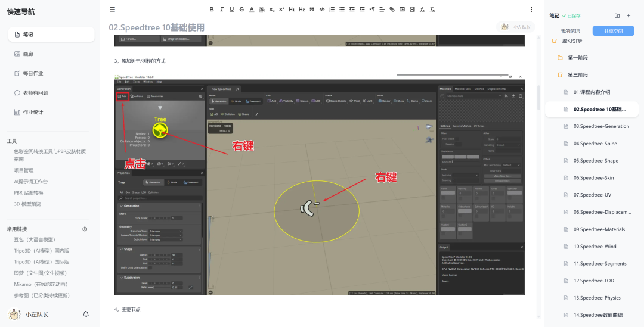Viewport: 644px width, 327px height.
Task: Open the AI提示词工作台 link
Action: (x=31, y=182)
